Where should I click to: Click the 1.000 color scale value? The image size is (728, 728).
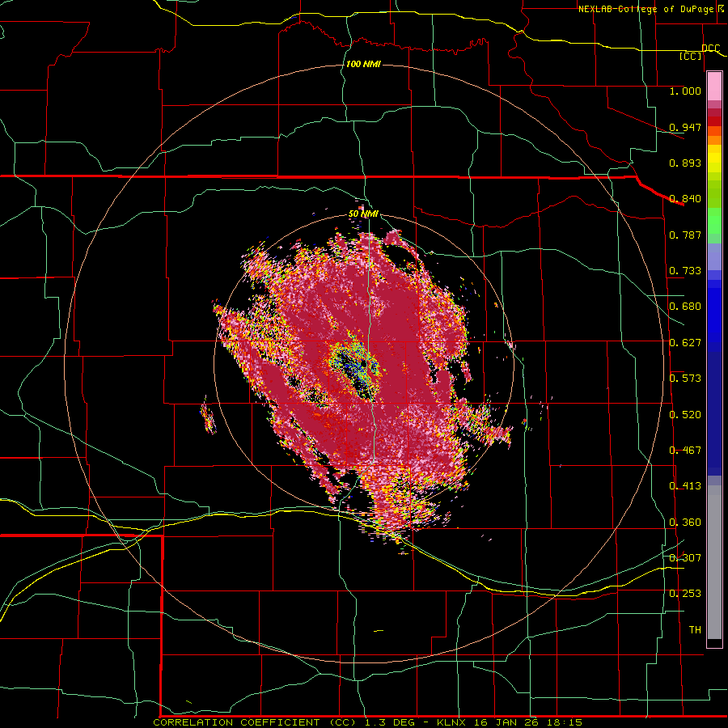point(685,91)
